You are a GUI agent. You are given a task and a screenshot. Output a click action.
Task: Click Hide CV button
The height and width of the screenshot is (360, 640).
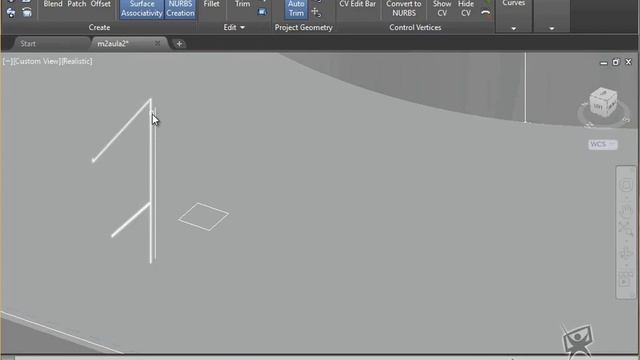[466, 9]
